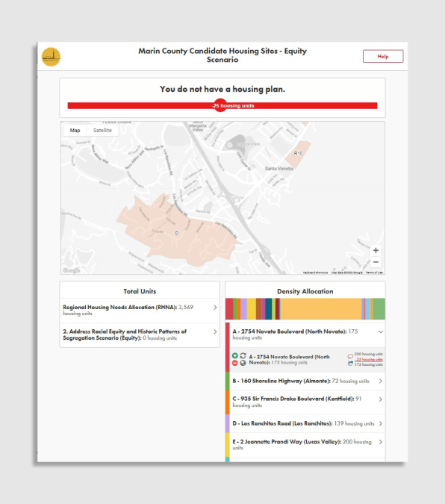Click the refresh arrows icon for site A
The height and width of the screenshot is (504, 445).
pos(243,355)
